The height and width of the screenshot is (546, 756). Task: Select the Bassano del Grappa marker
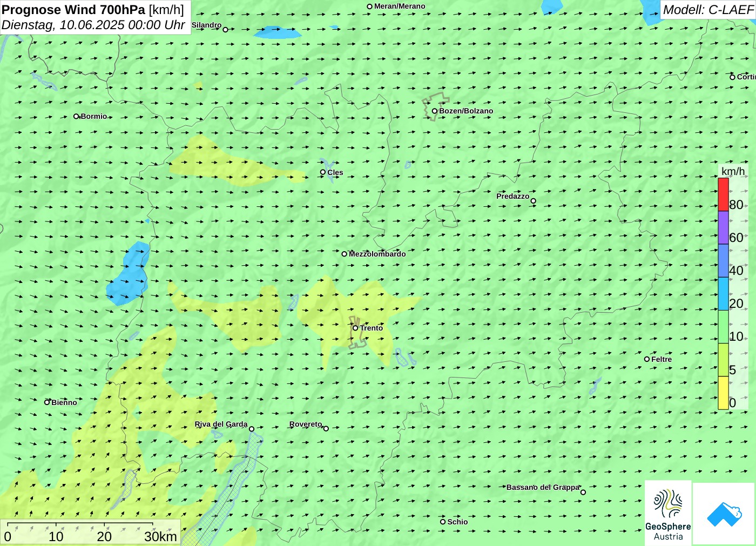(583, 492)
